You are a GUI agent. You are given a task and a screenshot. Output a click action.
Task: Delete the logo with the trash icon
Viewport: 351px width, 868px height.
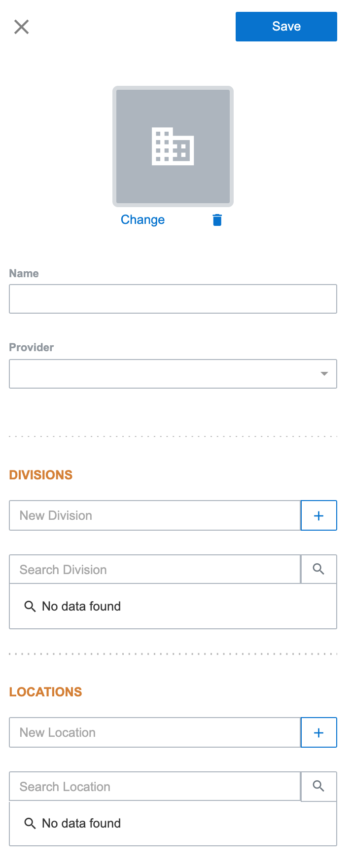pyautogui.click(x=217, y=220)
